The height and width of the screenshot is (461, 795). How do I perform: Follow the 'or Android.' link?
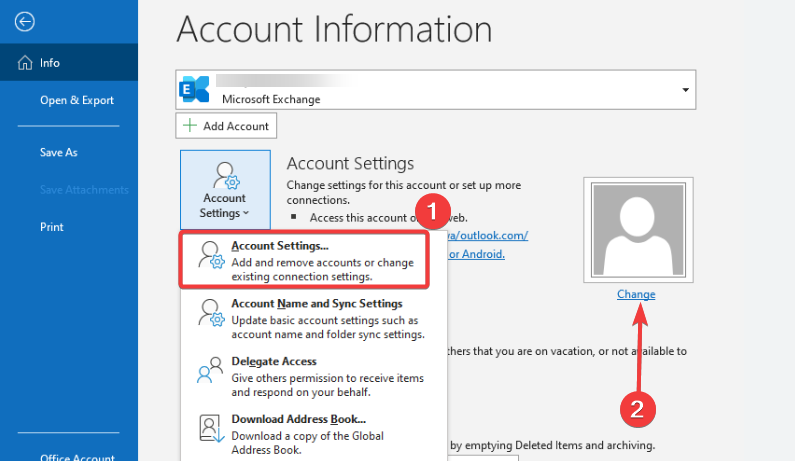[477, 254]
